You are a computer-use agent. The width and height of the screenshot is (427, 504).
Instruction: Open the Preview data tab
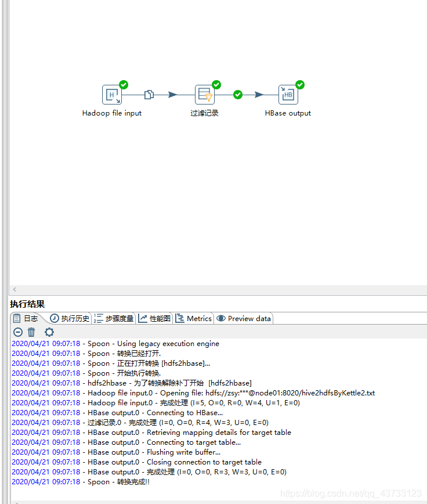tap(244, 319)
